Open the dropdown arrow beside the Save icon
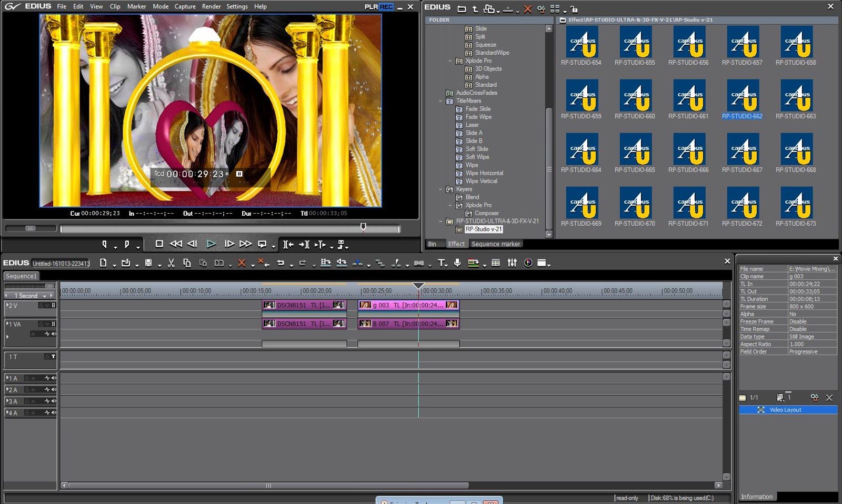This screenshot has height=504, width=842. (159, 265)
